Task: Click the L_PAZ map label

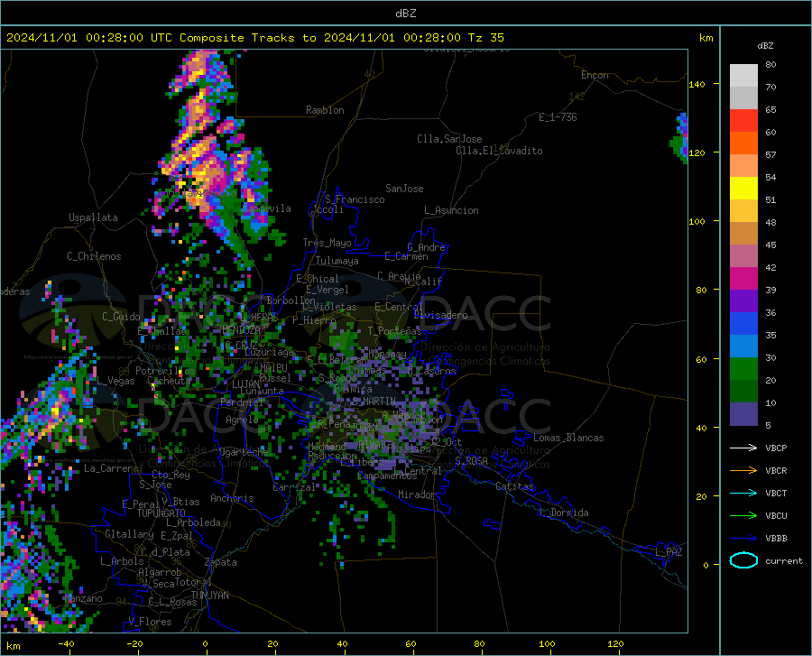Action: click(x=669, y=552)
